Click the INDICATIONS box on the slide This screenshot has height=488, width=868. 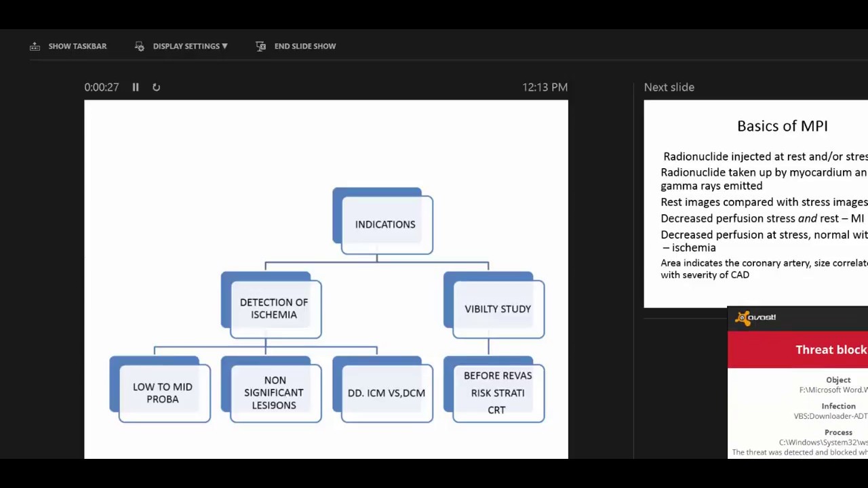[x=387, y=225]
